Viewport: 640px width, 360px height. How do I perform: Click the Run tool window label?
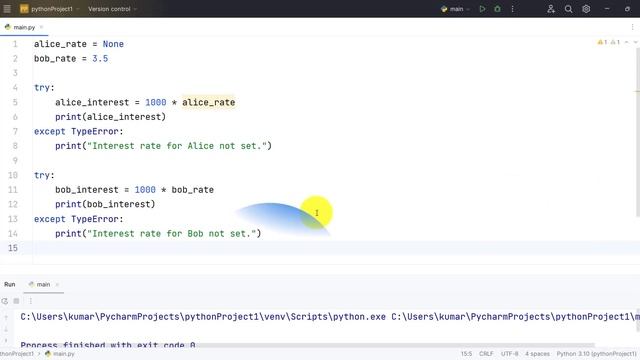tap(10, 284)
